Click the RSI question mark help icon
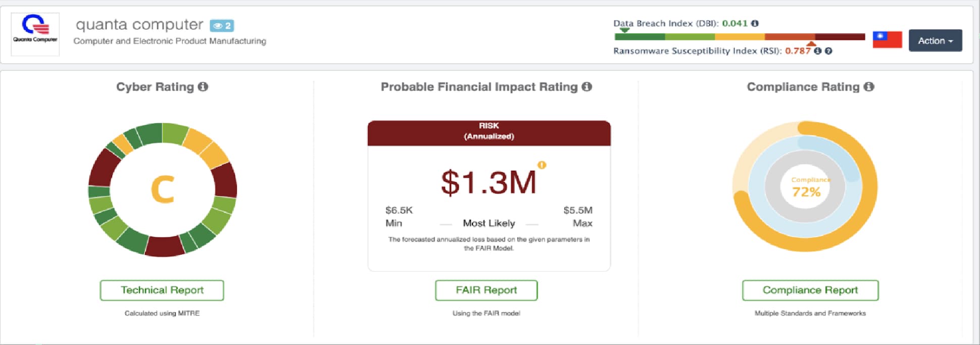 click(x=828, y=51)
